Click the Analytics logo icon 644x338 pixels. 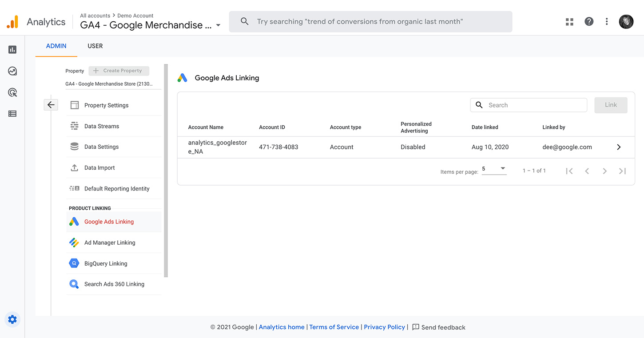point(12,22)
